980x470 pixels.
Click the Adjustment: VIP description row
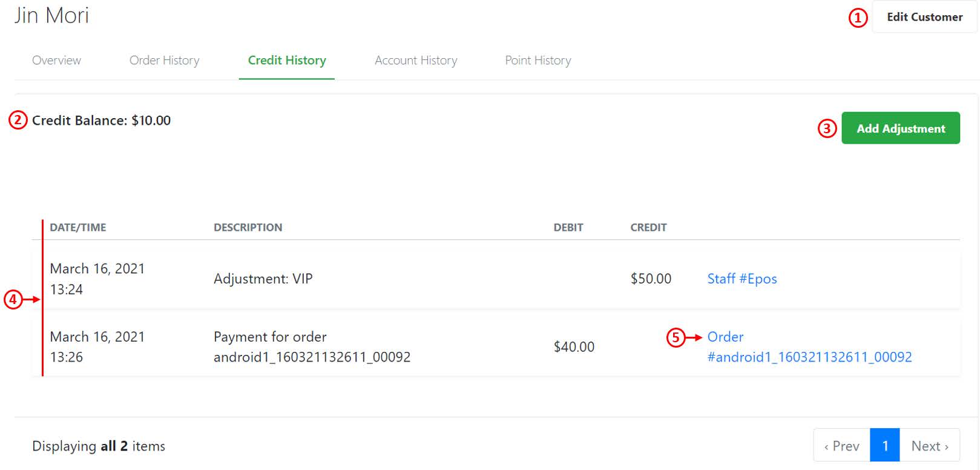point(496,279)
